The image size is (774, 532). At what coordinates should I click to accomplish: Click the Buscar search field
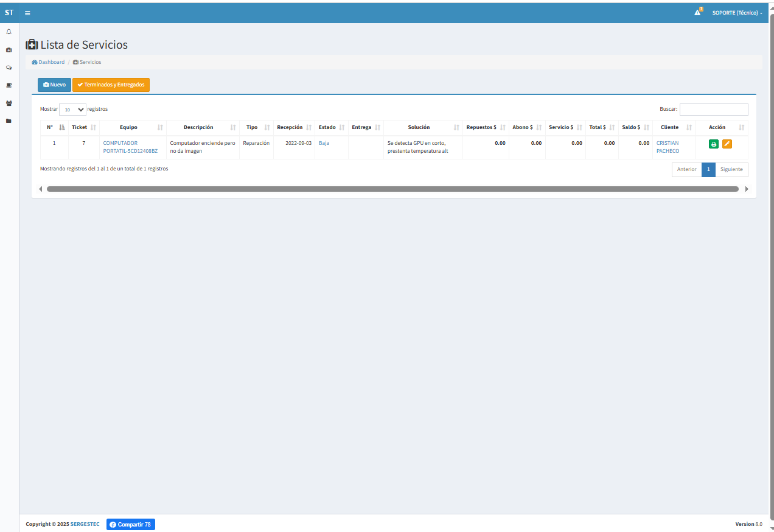[713, 110]
